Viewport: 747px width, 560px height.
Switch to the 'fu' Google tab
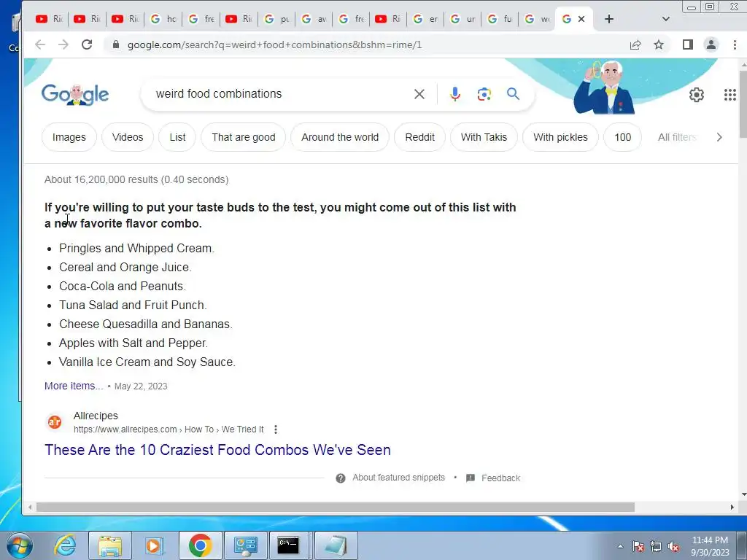tap(500, 19)
